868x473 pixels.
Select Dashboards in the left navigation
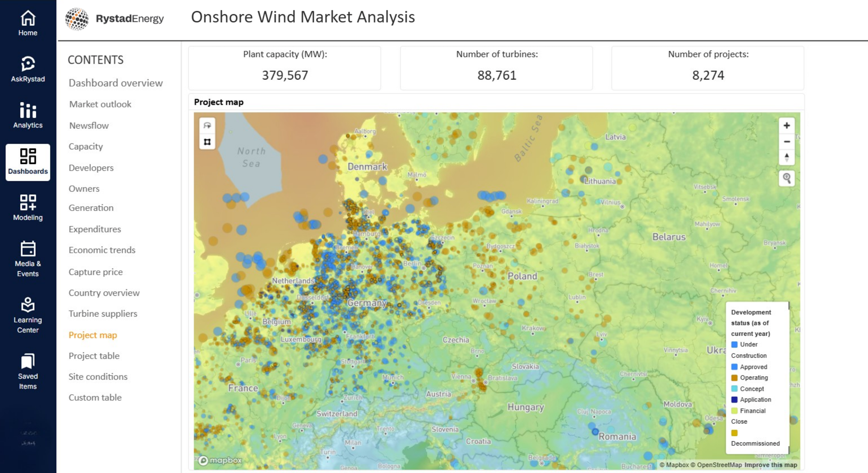point(28,162)
